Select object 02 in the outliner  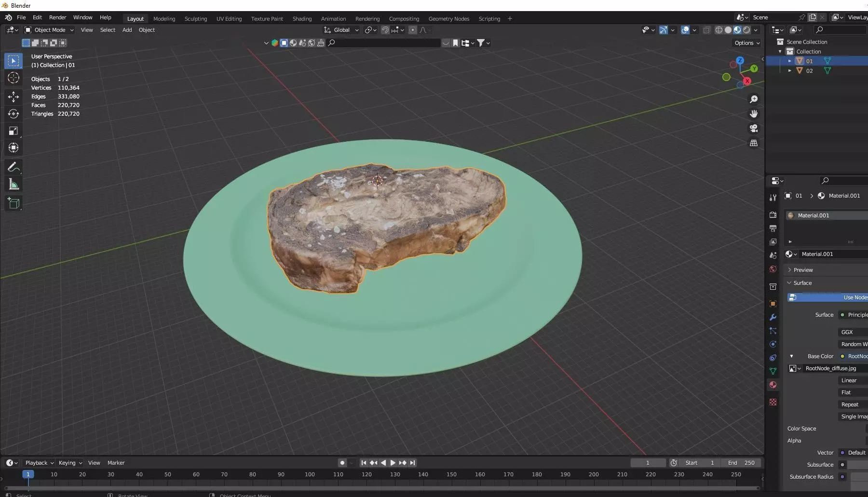809,71
